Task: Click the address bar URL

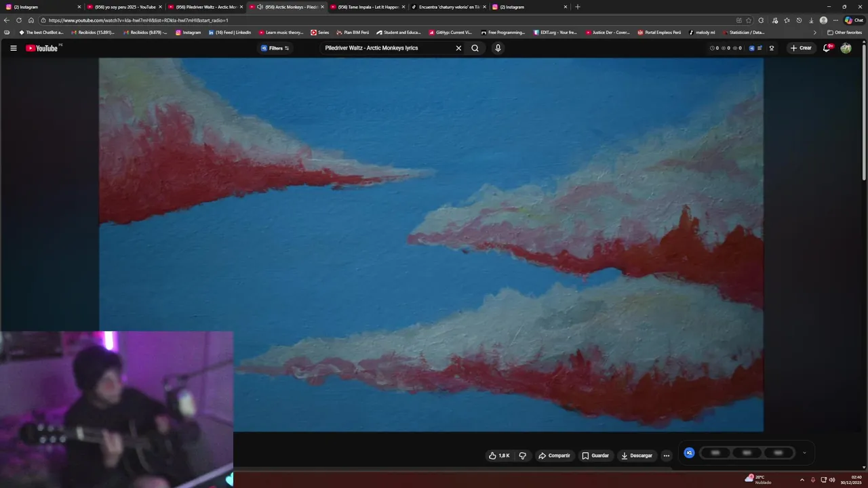Action: [138, 20]
